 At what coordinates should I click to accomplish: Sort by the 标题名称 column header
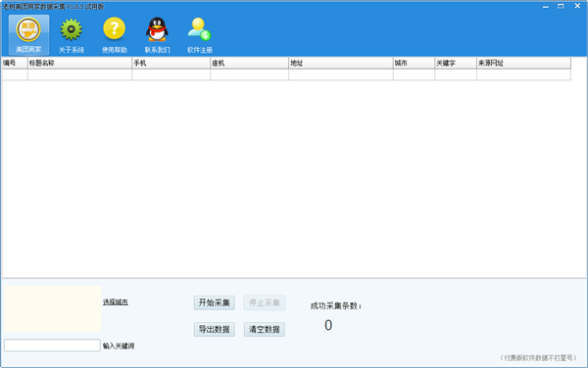click(x=80, y=63)
